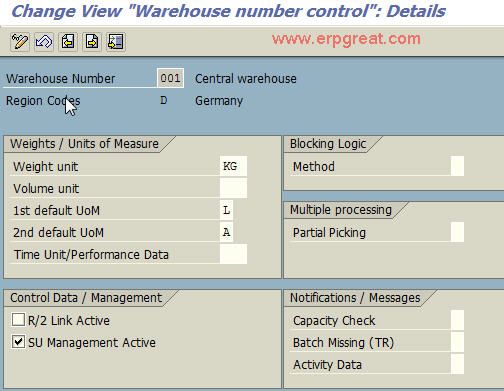This screenshot has height=391, width=504.
Task: Click the Germany region description text
Action: coord(219,101)
